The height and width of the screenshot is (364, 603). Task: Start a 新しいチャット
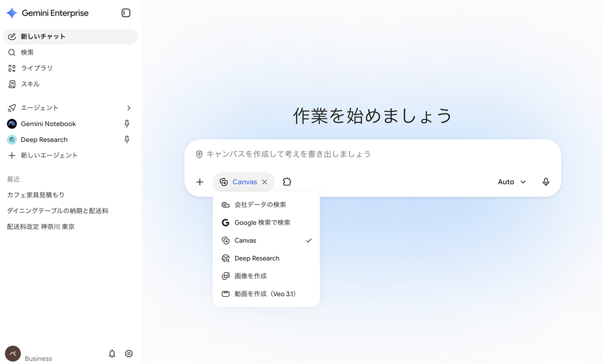[x=70, y=37]
